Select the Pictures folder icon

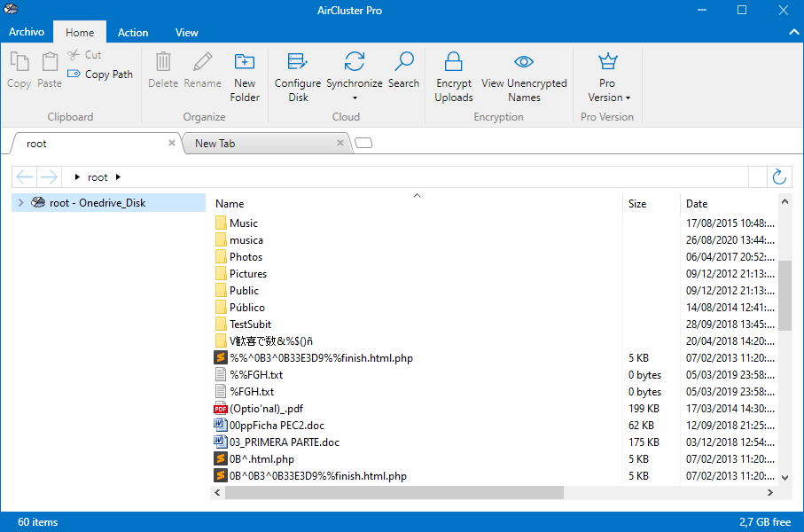[x=221, y=274]
